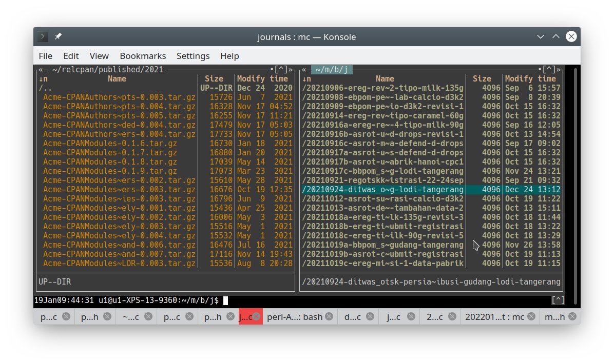This screenshot has width=614, height=364.
Task: Sort left panel by Name column
Action: (117, 79)
